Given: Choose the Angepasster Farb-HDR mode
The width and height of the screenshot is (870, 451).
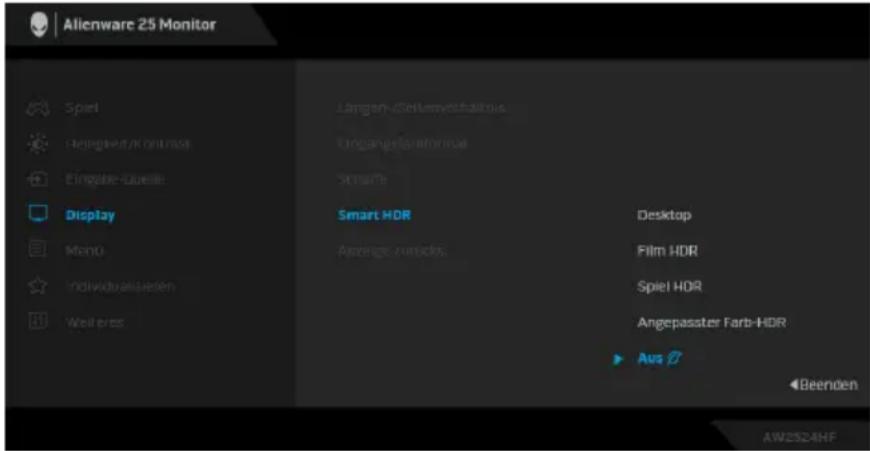Looking at the screenshot, I should [711, 322].
